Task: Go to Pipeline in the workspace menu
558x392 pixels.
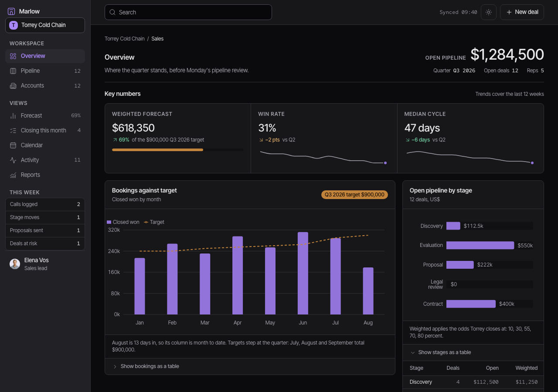Action: 45,71
